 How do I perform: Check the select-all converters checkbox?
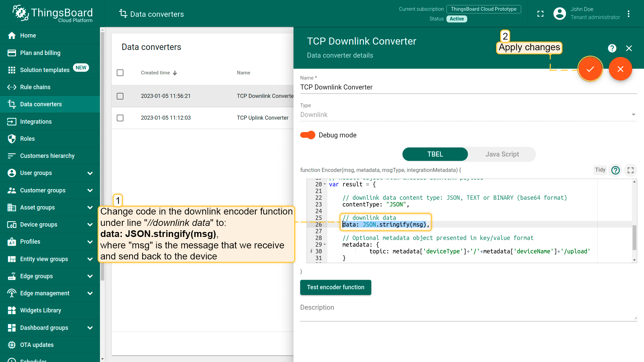click(x=120, y=73)
